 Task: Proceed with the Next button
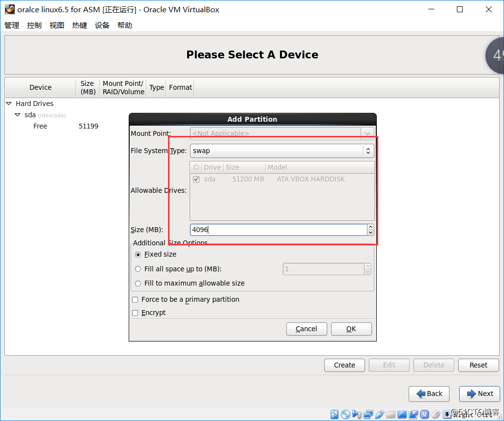pyautogui.click(x=480, y=394)
